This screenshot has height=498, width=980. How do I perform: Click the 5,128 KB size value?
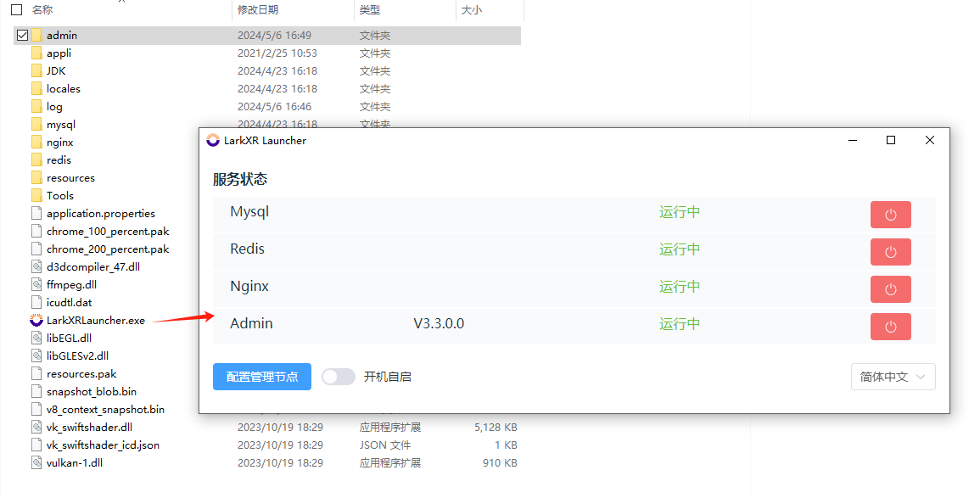pos(496,428)
